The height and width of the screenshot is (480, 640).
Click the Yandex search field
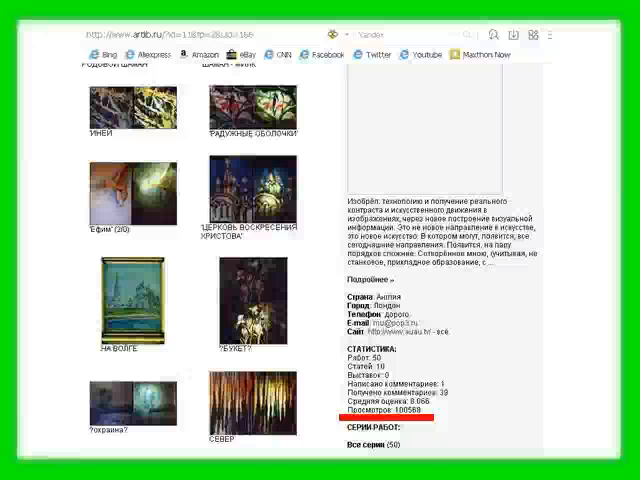point(410,35)
